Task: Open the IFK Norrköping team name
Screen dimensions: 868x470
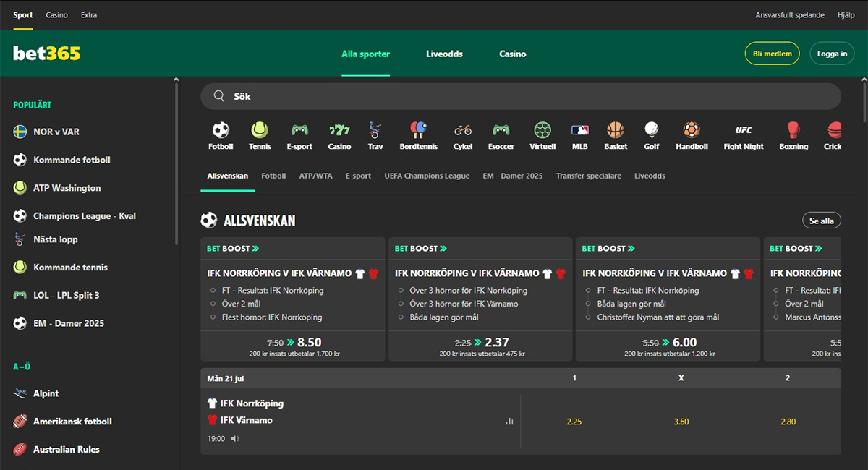Action: pos(252,403)
